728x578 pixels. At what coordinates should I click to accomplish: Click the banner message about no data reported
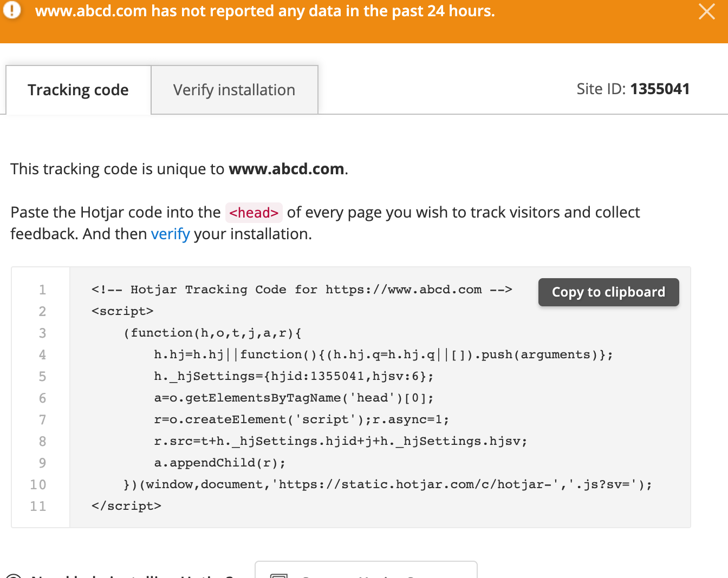(x=265, y=11)
